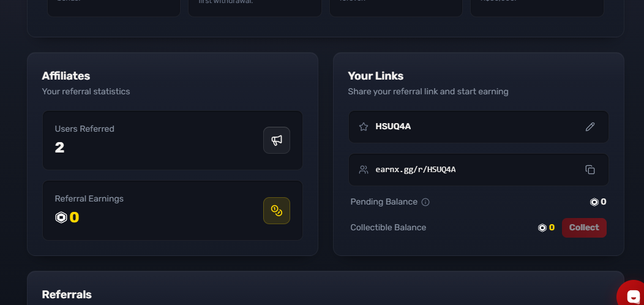The width and height of the screenshot is (644, 305).
Task: Click the Referral Earnings label
Action: (x=89, y=198)
